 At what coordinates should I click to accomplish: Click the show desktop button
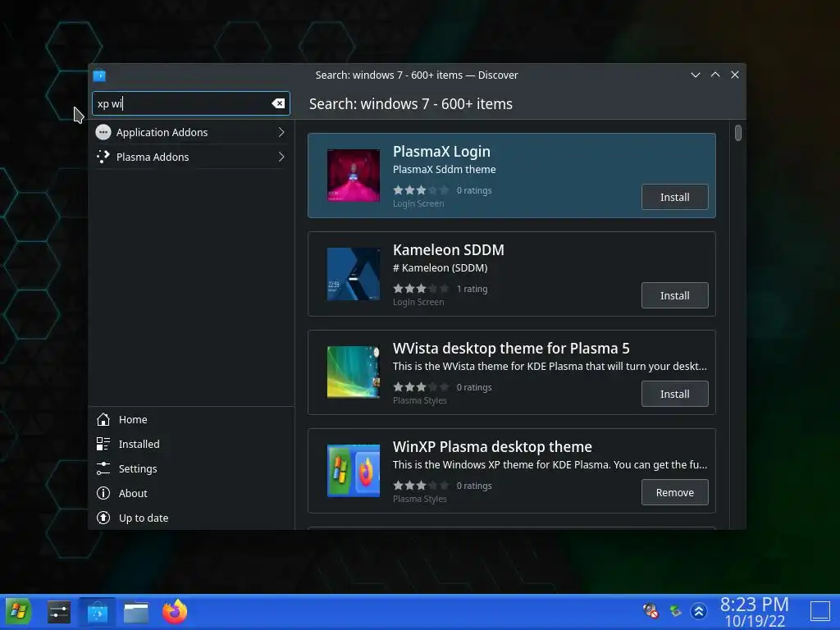tap(820, 610)
